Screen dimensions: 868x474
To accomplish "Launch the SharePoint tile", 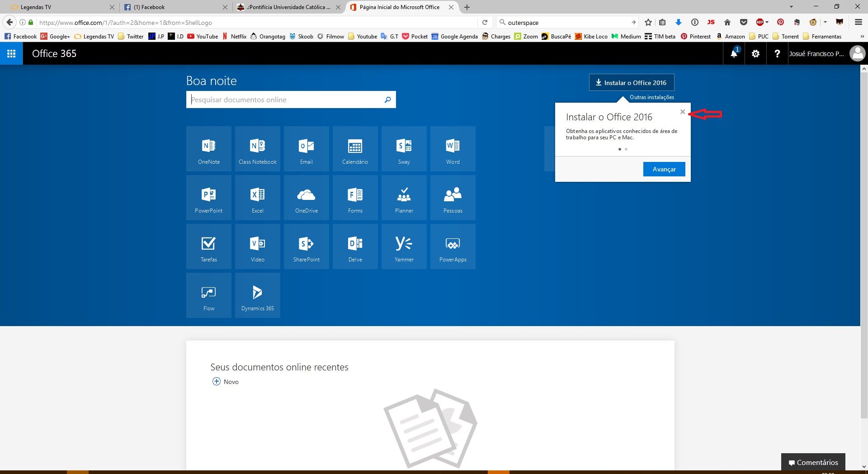I will [x=307, y=246].
